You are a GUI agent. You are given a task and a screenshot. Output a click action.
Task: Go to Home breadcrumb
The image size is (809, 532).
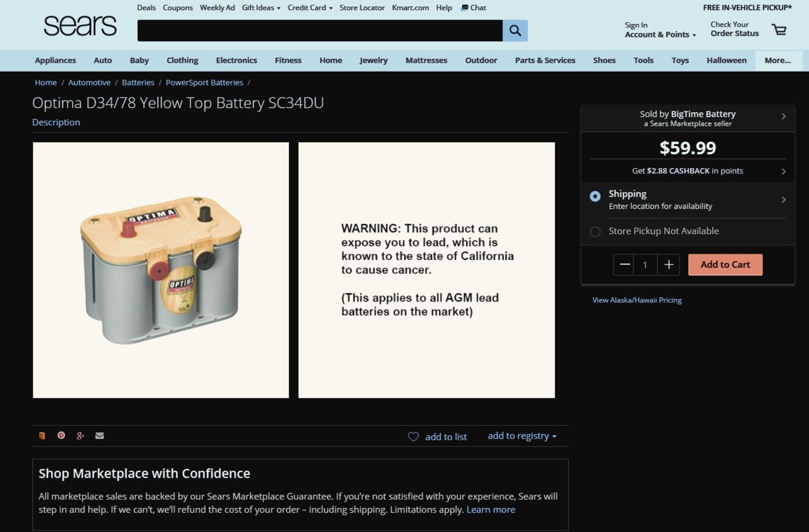click(46, 83)
